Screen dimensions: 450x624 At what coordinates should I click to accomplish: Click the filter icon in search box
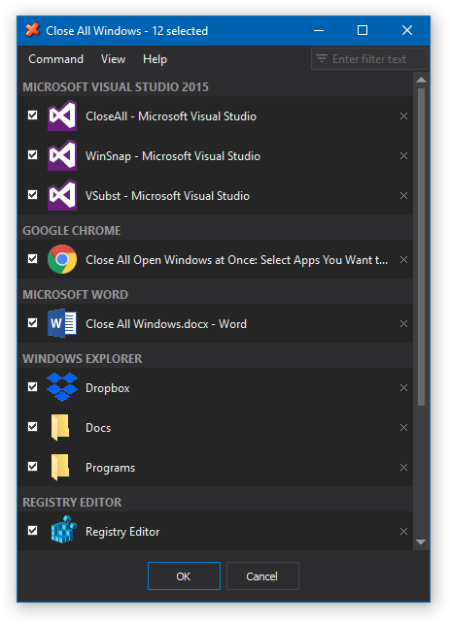coord(321,59)
